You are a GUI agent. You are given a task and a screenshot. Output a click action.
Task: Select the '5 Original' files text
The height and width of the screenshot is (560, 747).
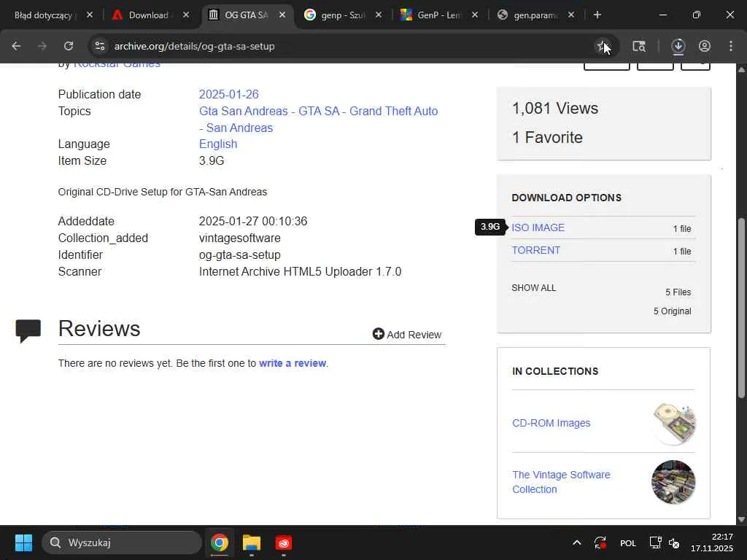tap(672, 311)
